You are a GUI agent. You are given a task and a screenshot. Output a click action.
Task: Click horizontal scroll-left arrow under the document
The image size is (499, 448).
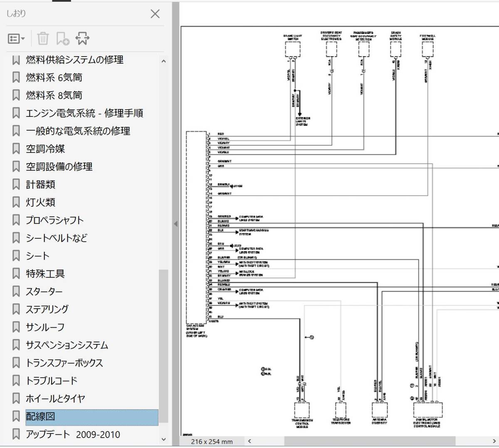pyautogui.click(x=249, y=441)
